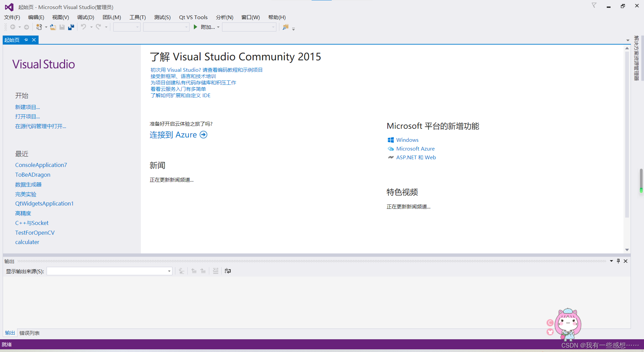Image resolution: width=644 pixels, height=352 pixels.
Task: Click the start page scroll up arrow
Action: click(627, 48)
